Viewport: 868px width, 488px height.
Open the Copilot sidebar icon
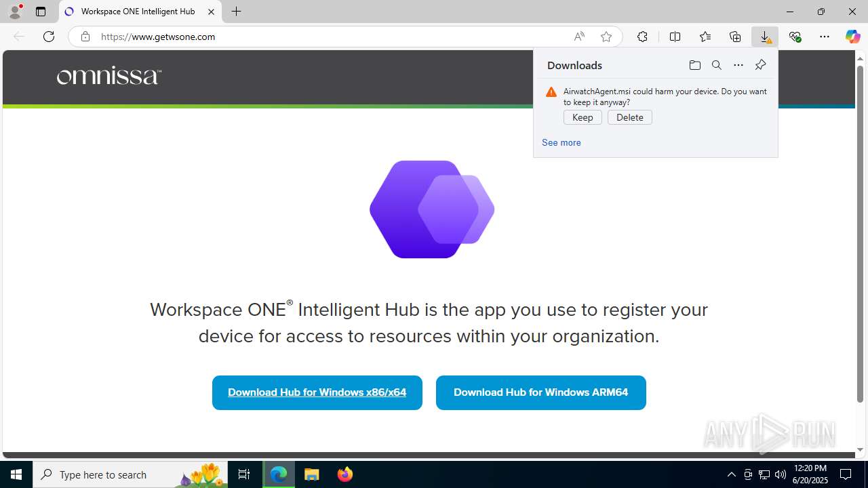click(x=852, y=37)
